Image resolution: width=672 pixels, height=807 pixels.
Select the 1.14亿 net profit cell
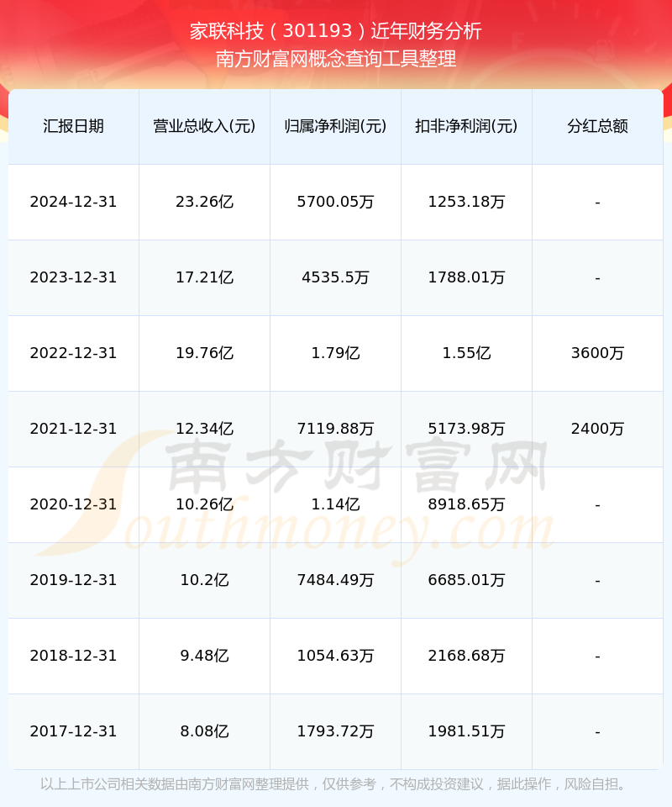[x=336, y=504]
